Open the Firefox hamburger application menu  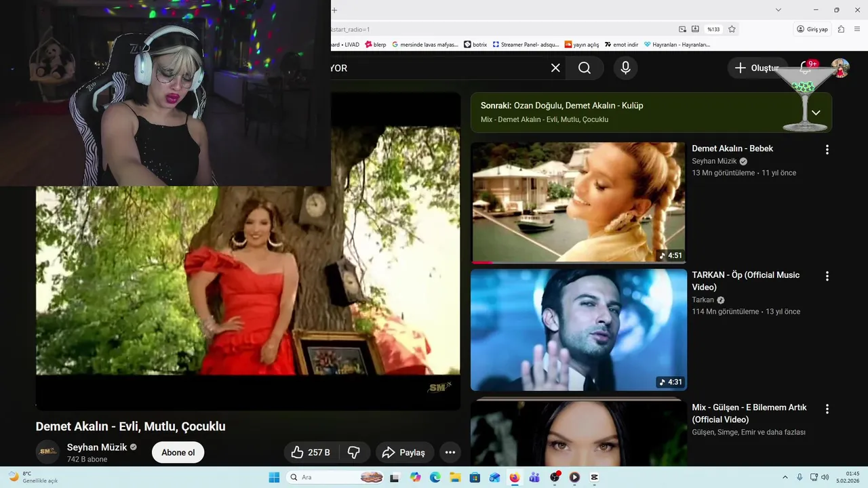click(856, 29)
